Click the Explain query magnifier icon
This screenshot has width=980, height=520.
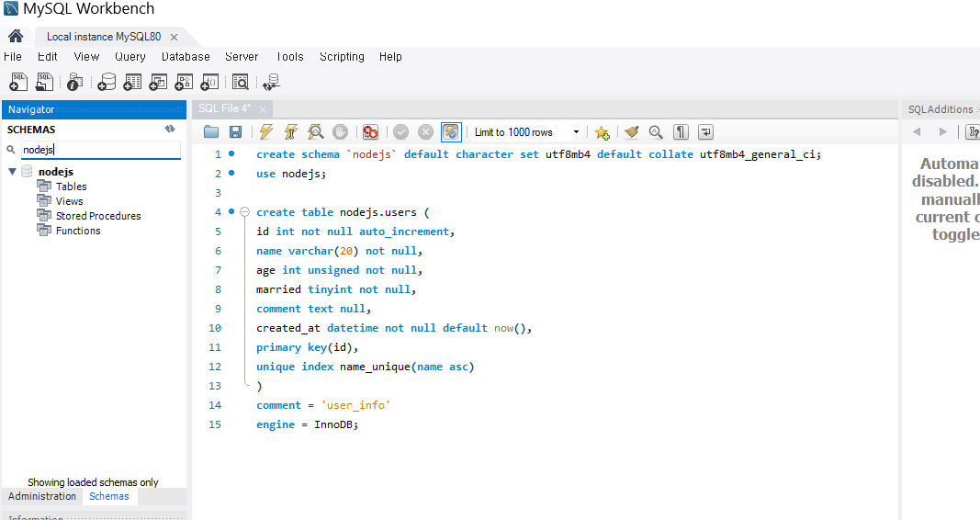click(x=316, y=132)
